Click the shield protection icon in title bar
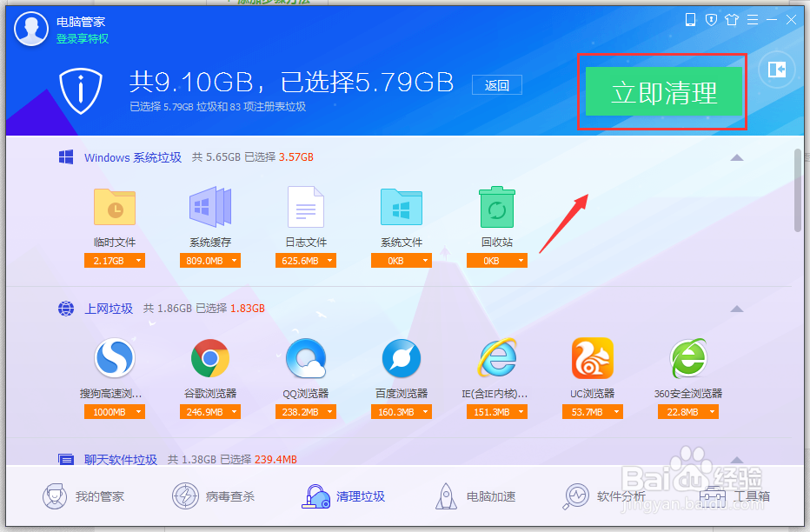This screenshot has width=810, height=532. click(711, 20)
